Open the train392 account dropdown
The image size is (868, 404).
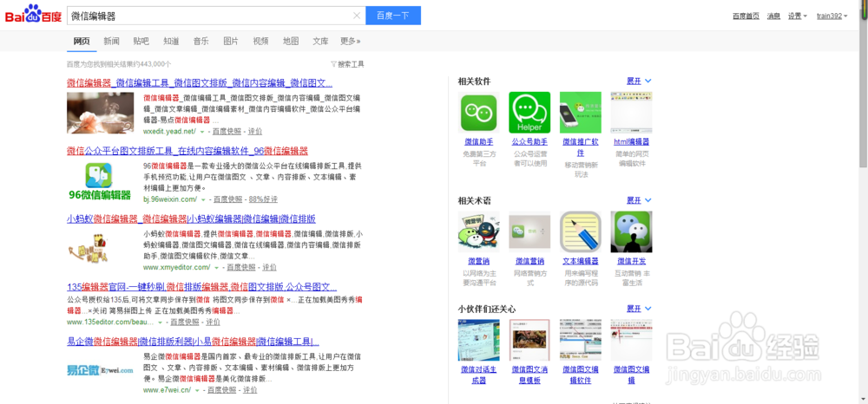tap(832, 16)
